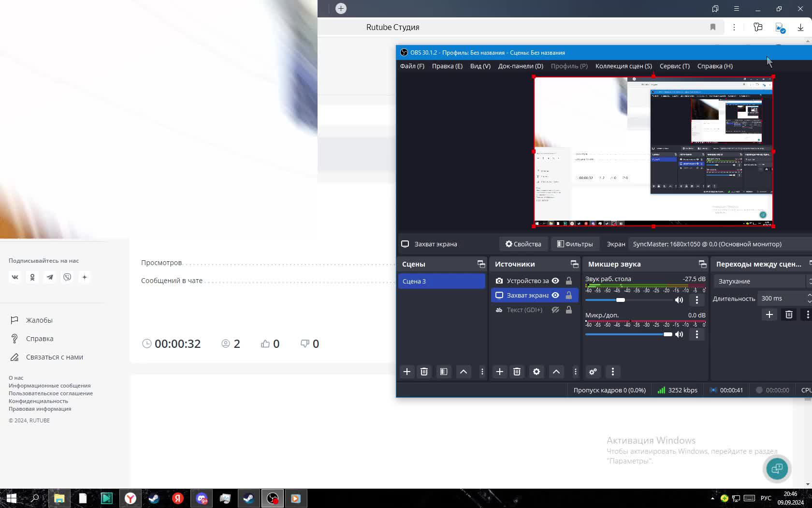The image size is (812, 508).
Task: Toggle lock on Захват экрана source
Action: (x=569, y=295)
